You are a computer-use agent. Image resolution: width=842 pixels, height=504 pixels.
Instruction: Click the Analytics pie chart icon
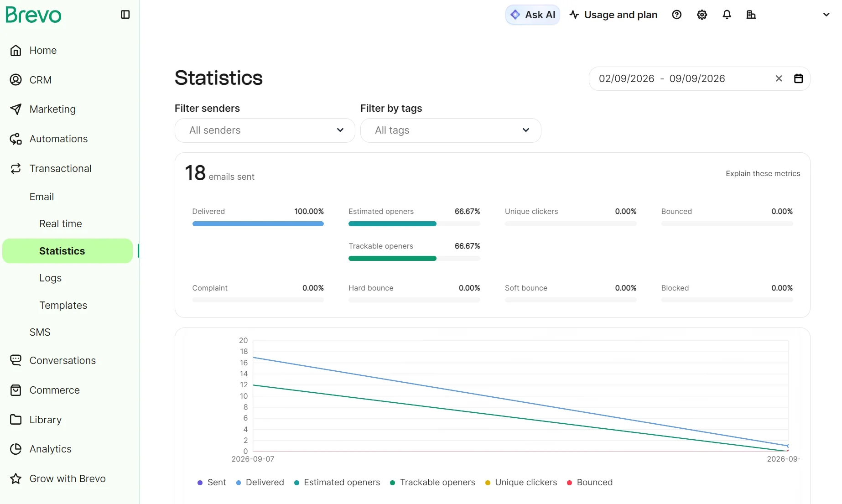pos(16,449)
